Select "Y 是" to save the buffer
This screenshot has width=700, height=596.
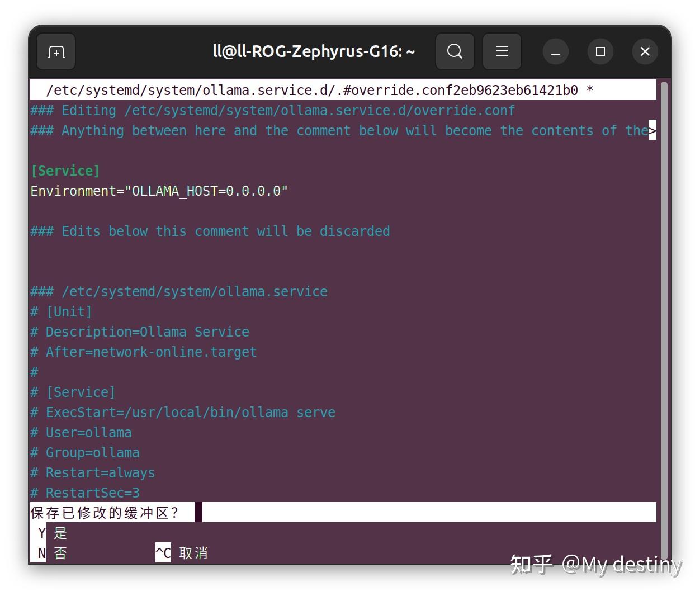tap(53, 533)
